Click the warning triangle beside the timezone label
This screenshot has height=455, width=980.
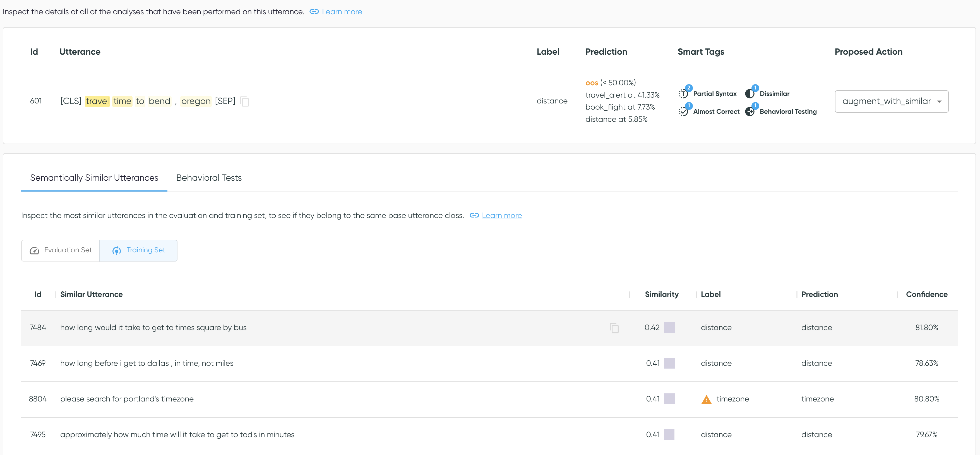706,399
